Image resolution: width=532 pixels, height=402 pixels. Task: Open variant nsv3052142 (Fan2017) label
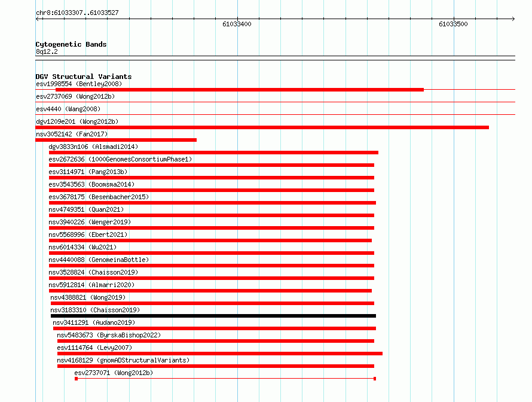(x=72, y=134)
